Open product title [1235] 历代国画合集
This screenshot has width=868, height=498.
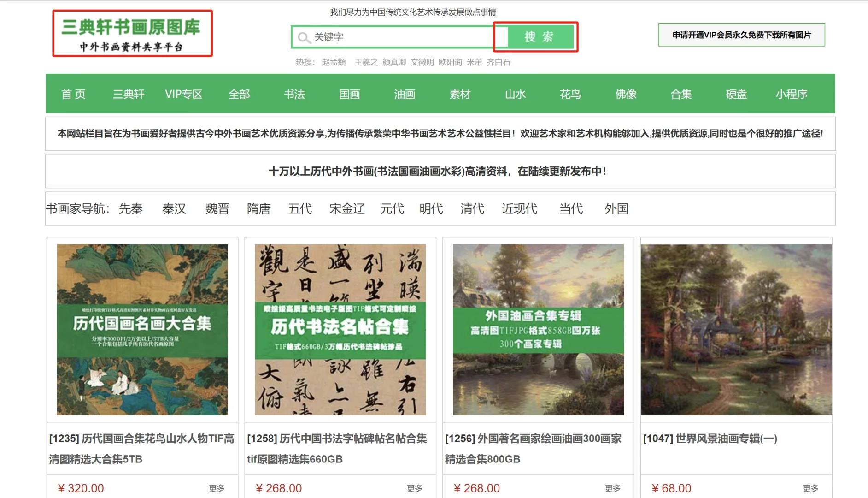click(142, 449)
